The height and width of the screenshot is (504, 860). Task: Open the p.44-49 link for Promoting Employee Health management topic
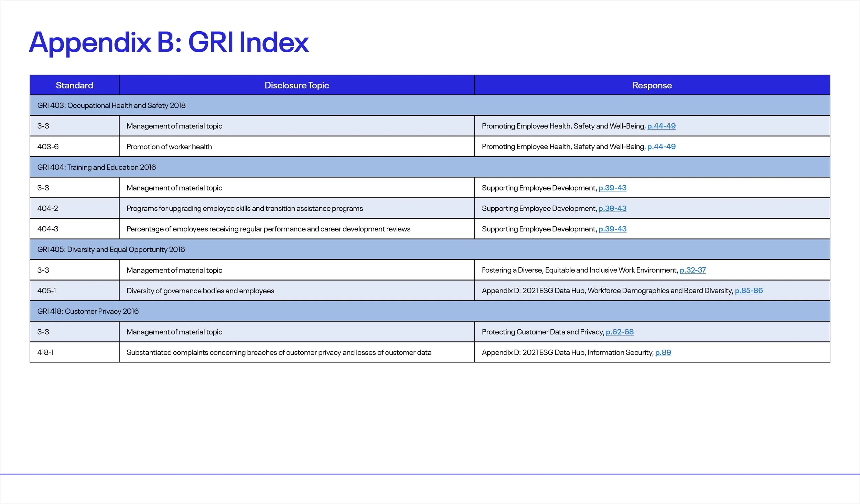coord(661,126)
